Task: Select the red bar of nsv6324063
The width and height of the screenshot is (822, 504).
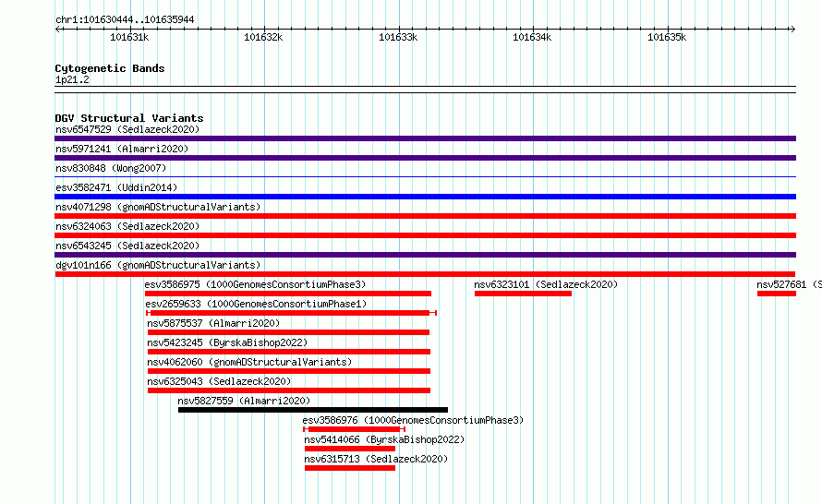Action: pos(425,235)
